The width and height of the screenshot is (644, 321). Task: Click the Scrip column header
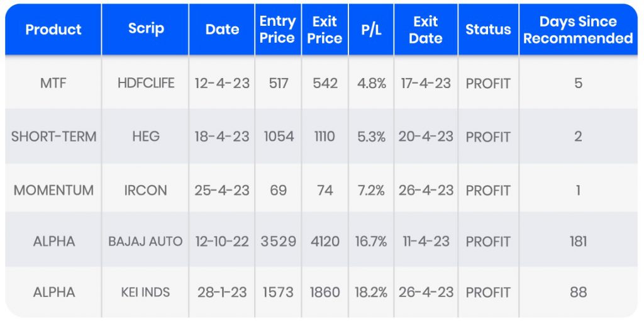pyautogui.click(x=145, y=30)
